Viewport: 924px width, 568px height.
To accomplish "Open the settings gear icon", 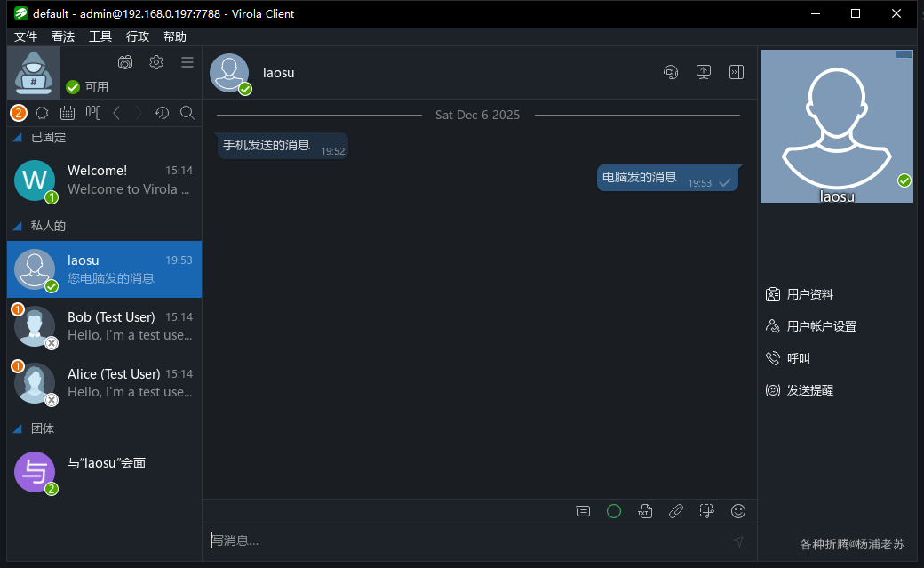I will (156, 62).
